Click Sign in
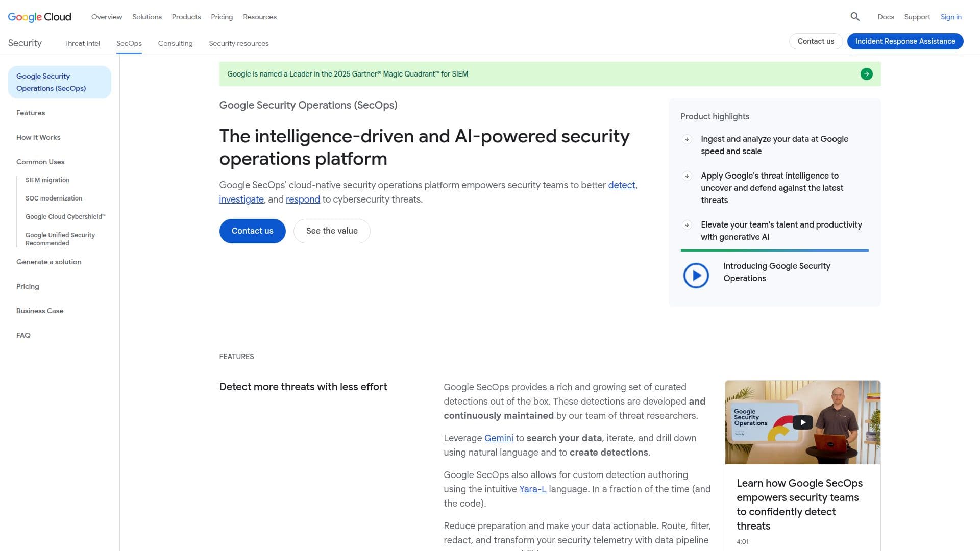The image size is (980, 551). 951,17
